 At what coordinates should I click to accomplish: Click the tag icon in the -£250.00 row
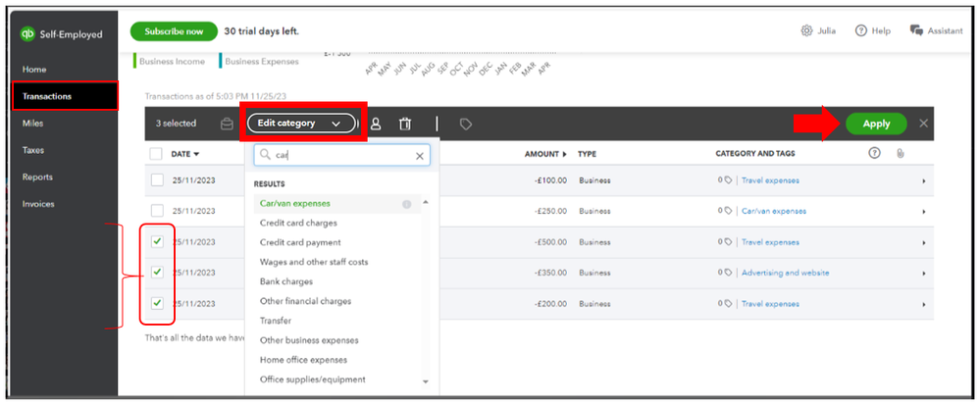tap(728, 211)
